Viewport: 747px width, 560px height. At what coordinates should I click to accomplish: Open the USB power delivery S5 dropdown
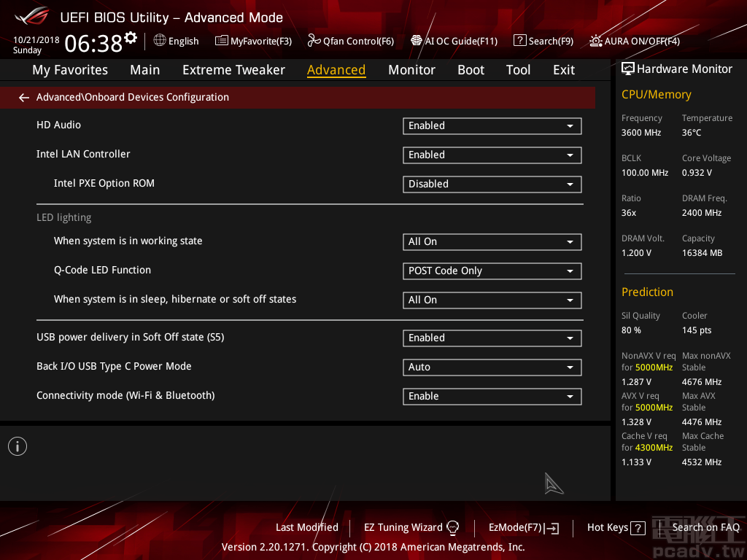click(492, 338)
